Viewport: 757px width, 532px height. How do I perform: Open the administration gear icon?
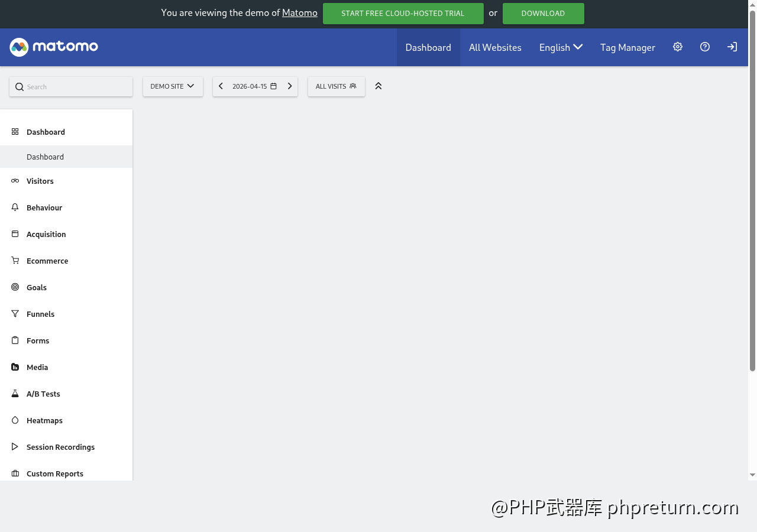point(678,47)
